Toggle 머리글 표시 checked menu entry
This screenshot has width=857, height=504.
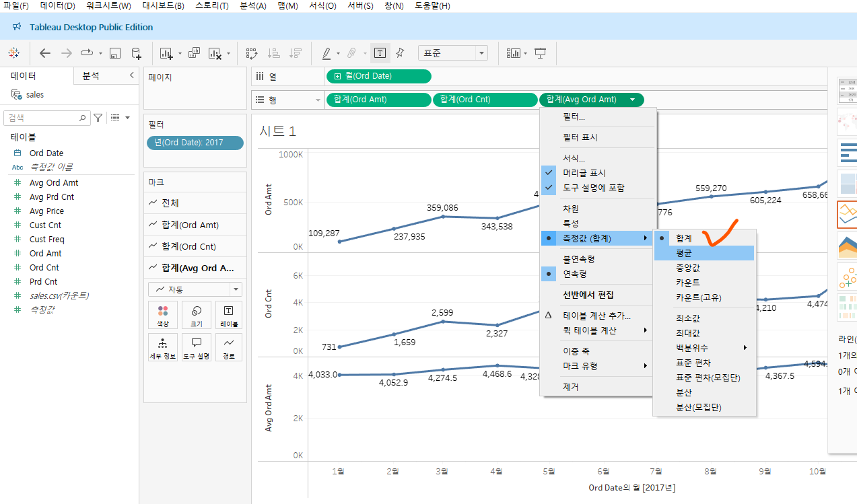598,173
